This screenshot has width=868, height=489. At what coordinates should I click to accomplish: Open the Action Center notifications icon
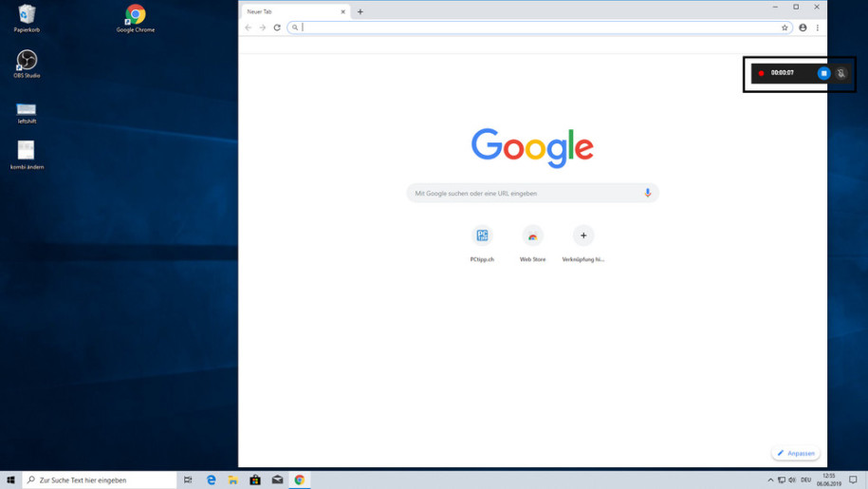tap(853, 480)
